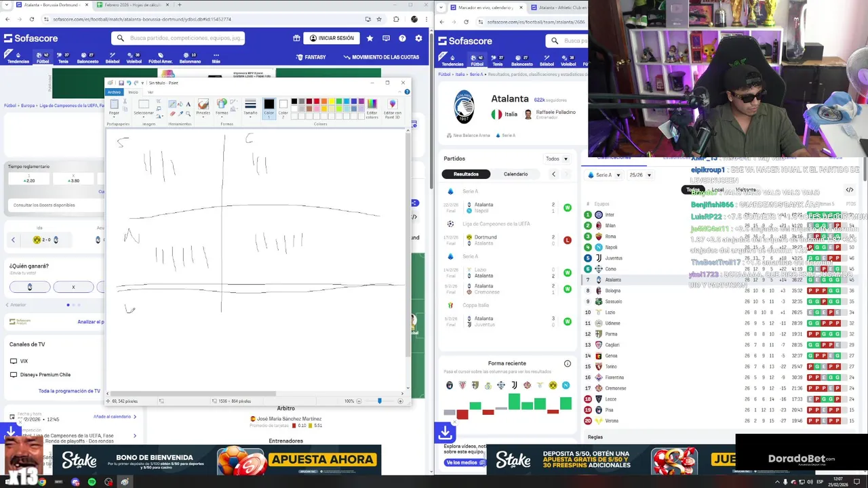Open MOVIMIENTO DE LAS CUOTAS link
Image resolution: width=868 pixels, height=488 pixels.
click(x=381, y=57)
